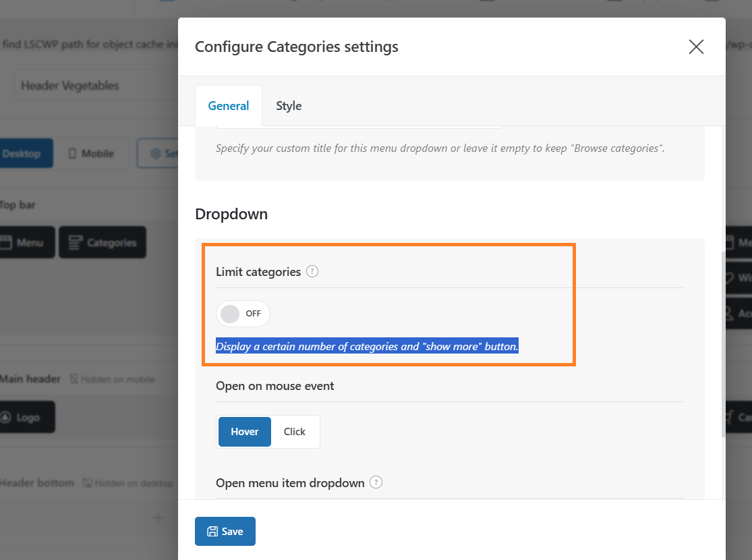Click the Hidden on desktop label
Viewport: 752px width, 560px height.
(128, 482)
